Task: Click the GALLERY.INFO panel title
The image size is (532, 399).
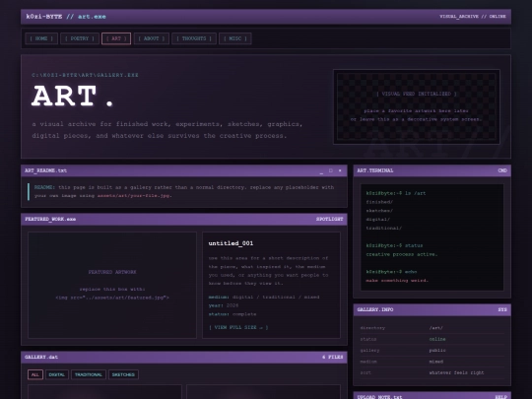Action: [375, 309]
